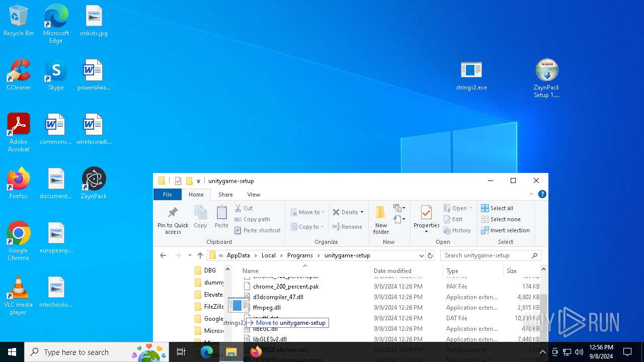Image resolution: width=644 pixels, height=362 pixels.
Task: Select commonc... Word document on desktop
Action: click(x=56, y=130)
